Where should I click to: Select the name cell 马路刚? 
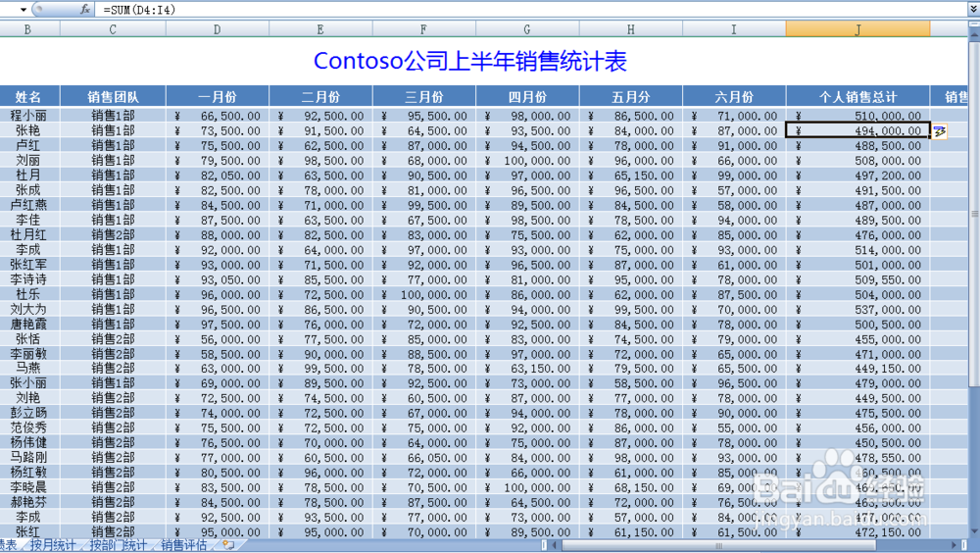point(27,458)
